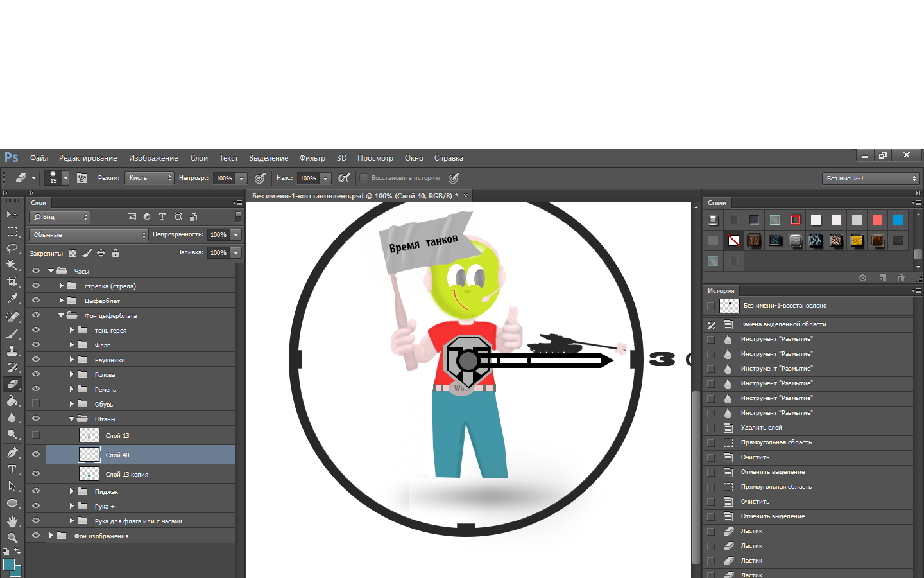924x578 pixels.
Task: Hide the Голова layer group
Action: pos(36,374)
